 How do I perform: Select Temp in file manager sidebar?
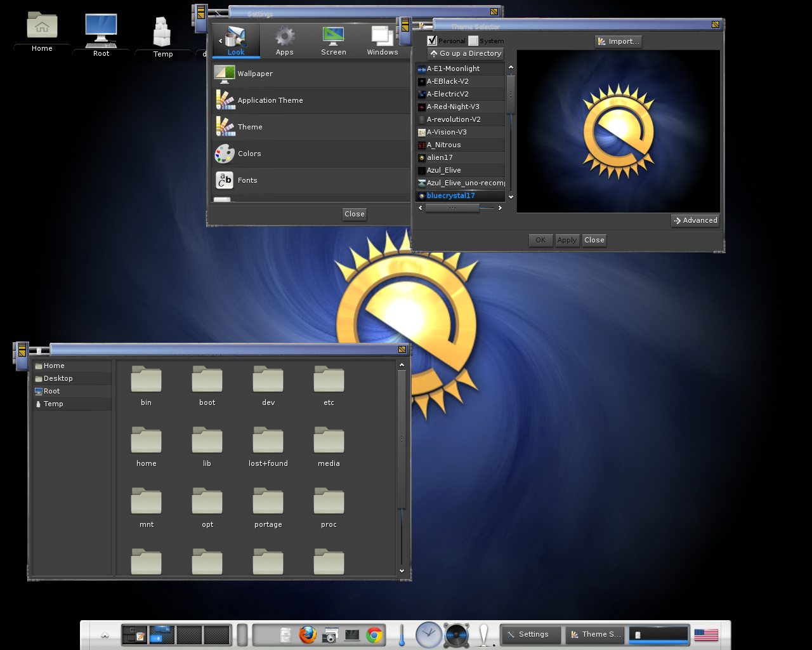72,404
